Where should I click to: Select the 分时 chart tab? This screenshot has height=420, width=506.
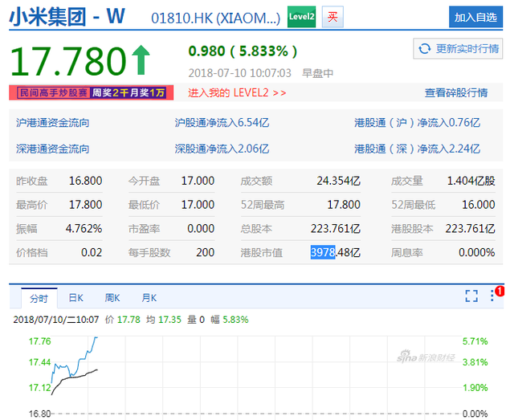coord(39,299)
